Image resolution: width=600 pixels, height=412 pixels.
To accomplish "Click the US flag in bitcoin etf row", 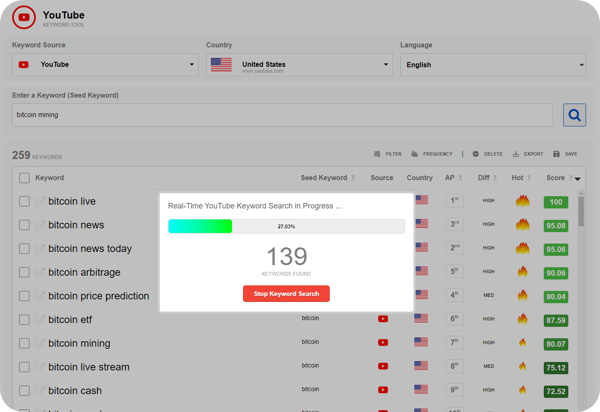I will click(x=421, y=318).
